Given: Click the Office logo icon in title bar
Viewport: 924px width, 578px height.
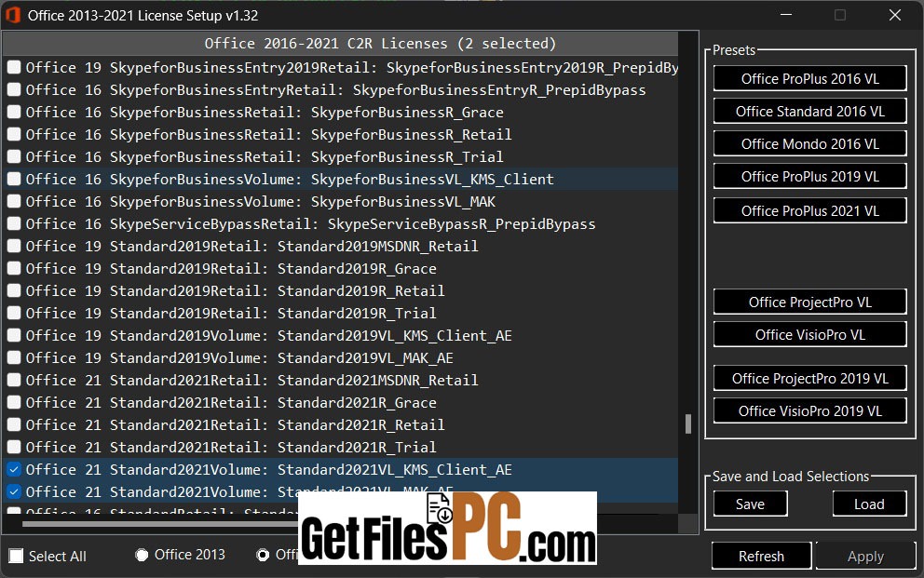Looking at the screenshot, I should click(12, 15).
